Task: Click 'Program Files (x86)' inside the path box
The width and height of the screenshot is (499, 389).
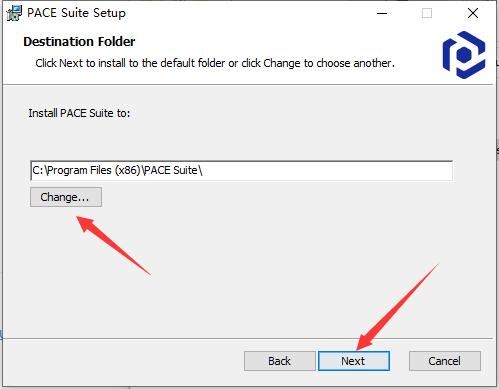Action: tap(94, 170)
